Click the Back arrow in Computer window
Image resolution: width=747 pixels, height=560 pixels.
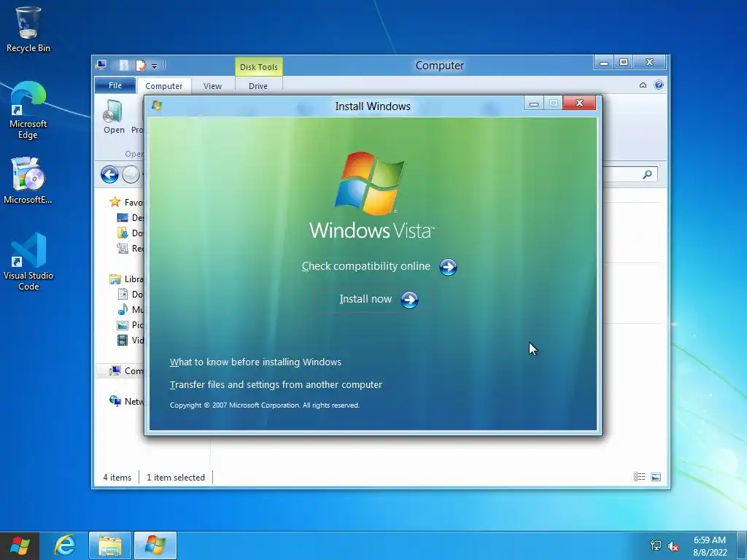click(109, 175)
